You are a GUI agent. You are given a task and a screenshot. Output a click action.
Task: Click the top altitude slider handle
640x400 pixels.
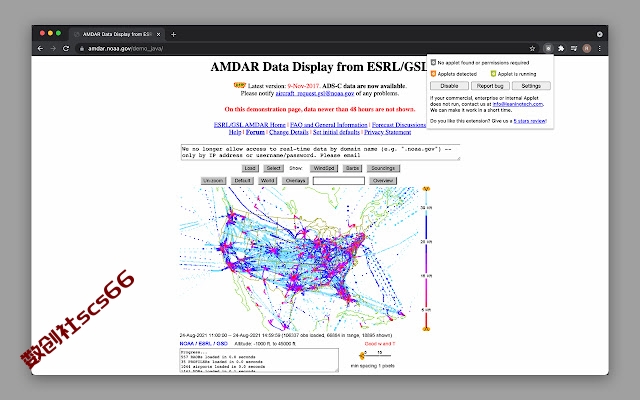426,189
